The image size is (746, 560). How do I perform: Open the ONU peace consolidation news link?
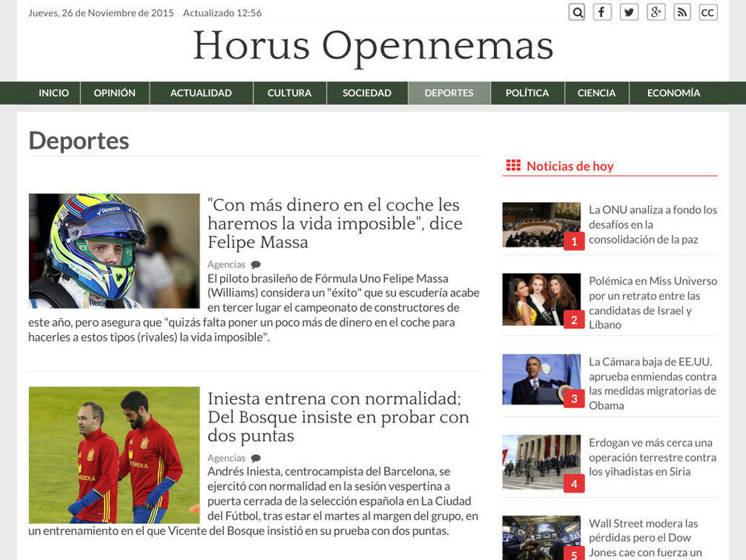pos(652,224)
